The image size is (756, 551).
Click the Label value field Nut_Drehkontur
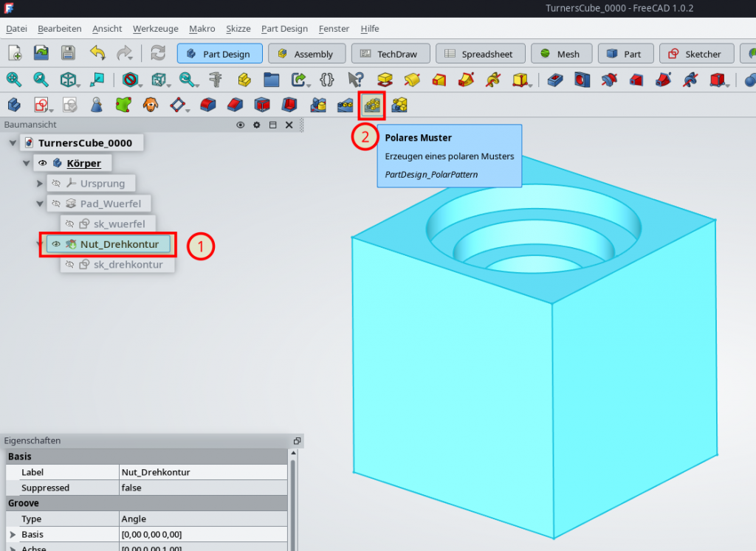[x=203, y=472]
